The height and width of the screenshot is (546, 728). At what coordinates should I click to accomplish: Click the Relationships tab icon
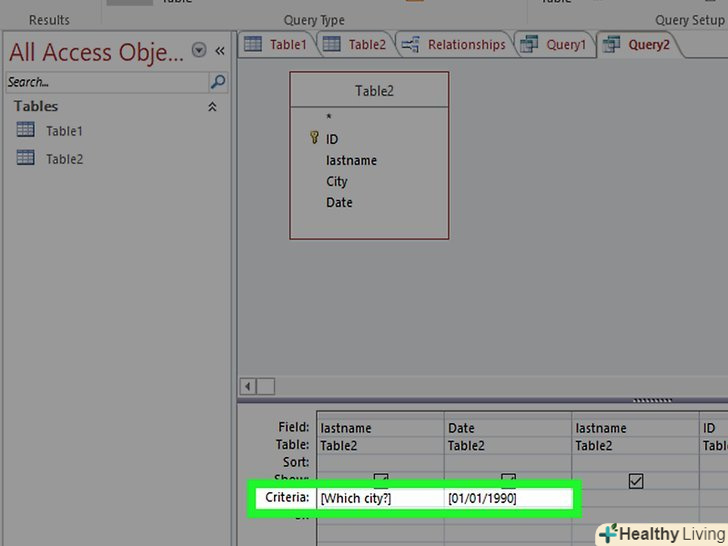click(x=408, y=44)
